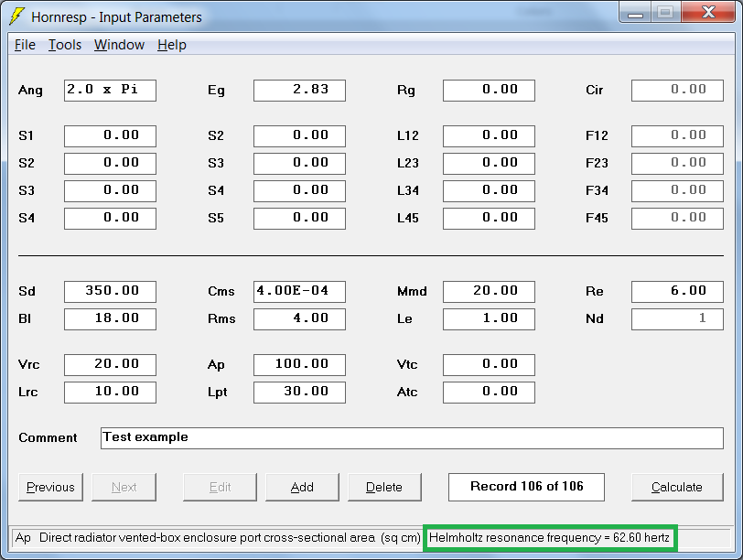Image resolution: width=743 pixels, height=560 pixels.
Task: Go to the Previous record
Action: (50, 487)
